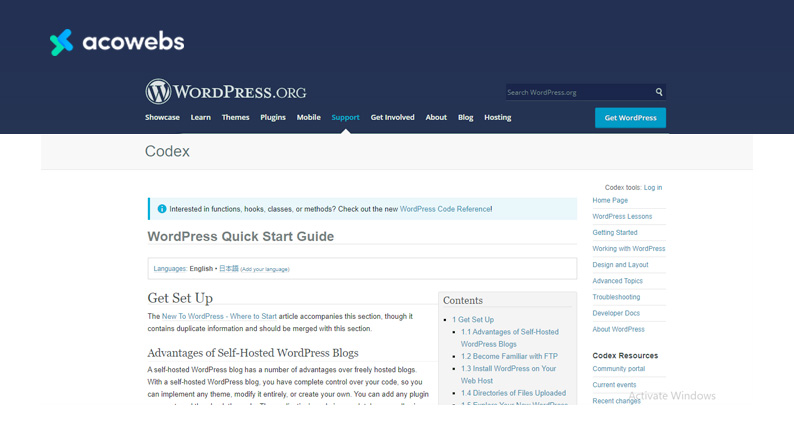Open the Home Page sidebar link
The image size is (794, 440).
pyautogui.click(x=610, y=201)
